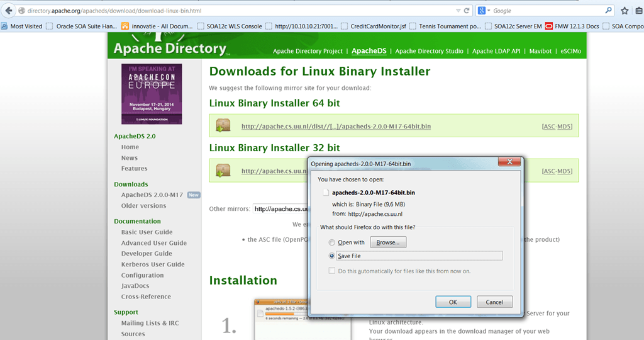This screenshot has height=340, width=644.
Task: Click the file icon beside apacheds-2.0.0-M17-64bit.bin
Action: coord(326,193)
